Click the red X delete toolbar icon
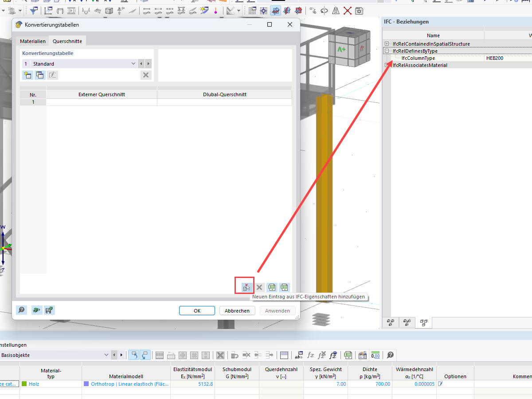 (x=348, y=11)
